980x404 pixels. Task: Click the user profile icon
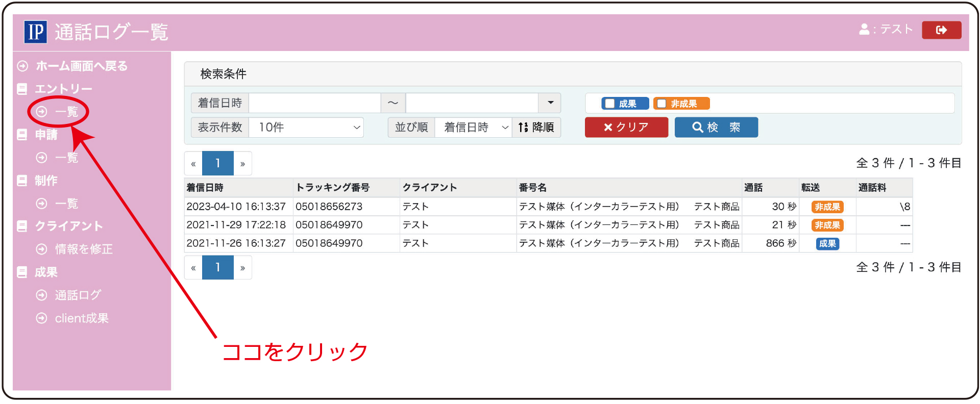pos(864,29)
